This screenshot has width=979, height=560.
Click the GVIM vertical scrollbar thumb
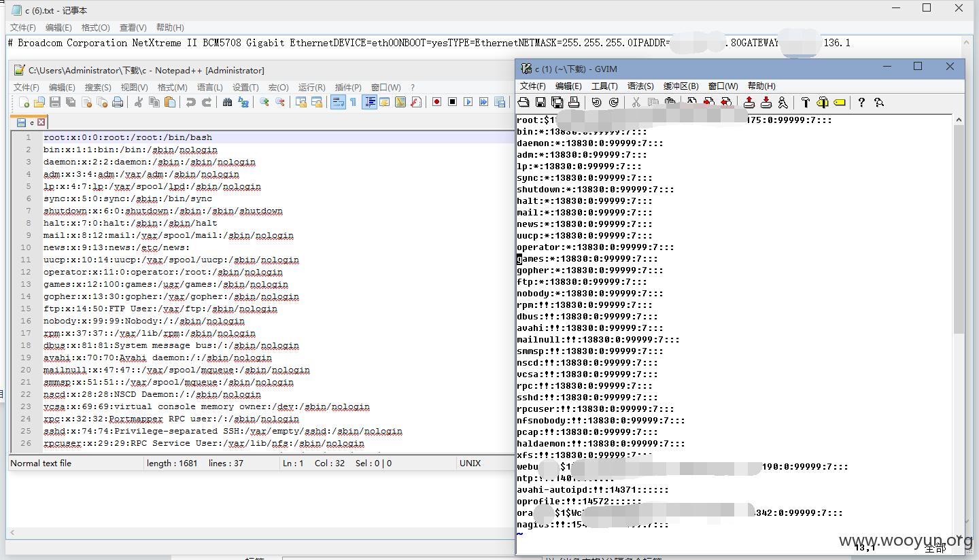pos(959,228)
